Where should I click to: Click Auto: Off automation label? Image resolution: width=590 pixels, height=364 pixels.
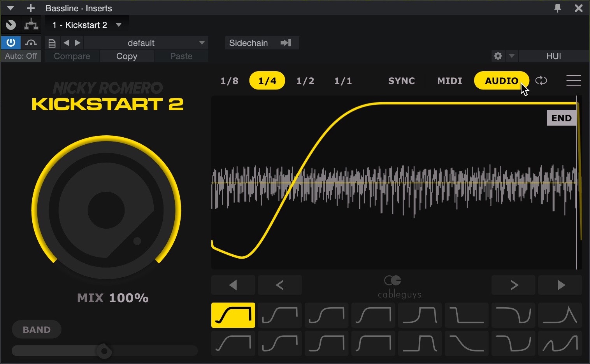[x=21, y=56]
